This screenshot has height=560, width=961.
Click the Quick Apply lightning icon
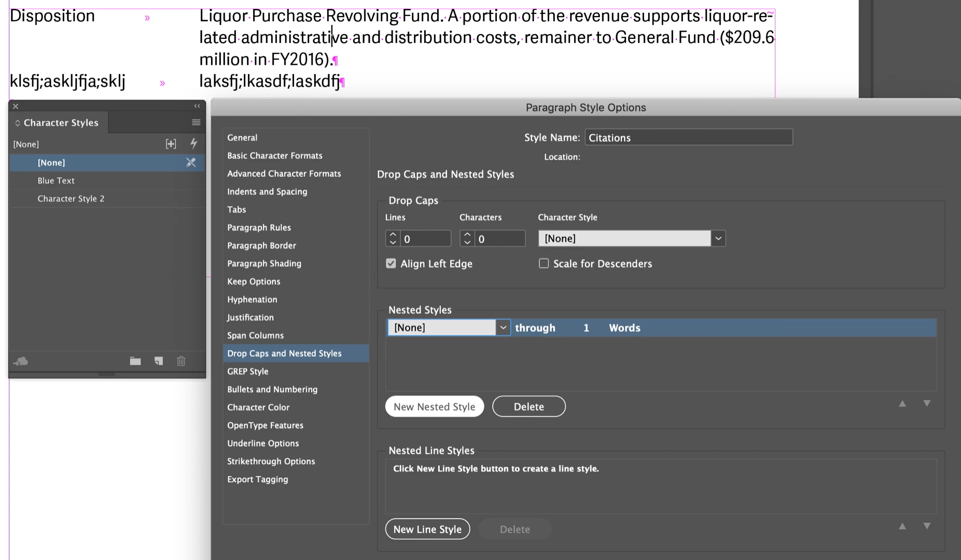(x=193, y=144)
